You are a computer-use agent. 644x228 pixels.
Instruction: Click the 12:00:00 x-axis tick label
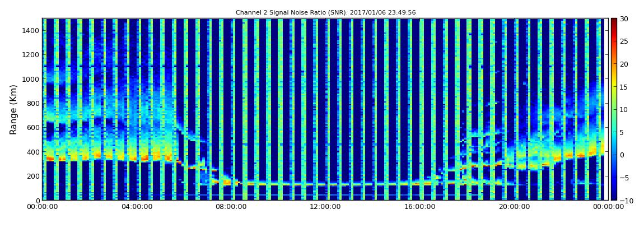(x=325, y=207)
